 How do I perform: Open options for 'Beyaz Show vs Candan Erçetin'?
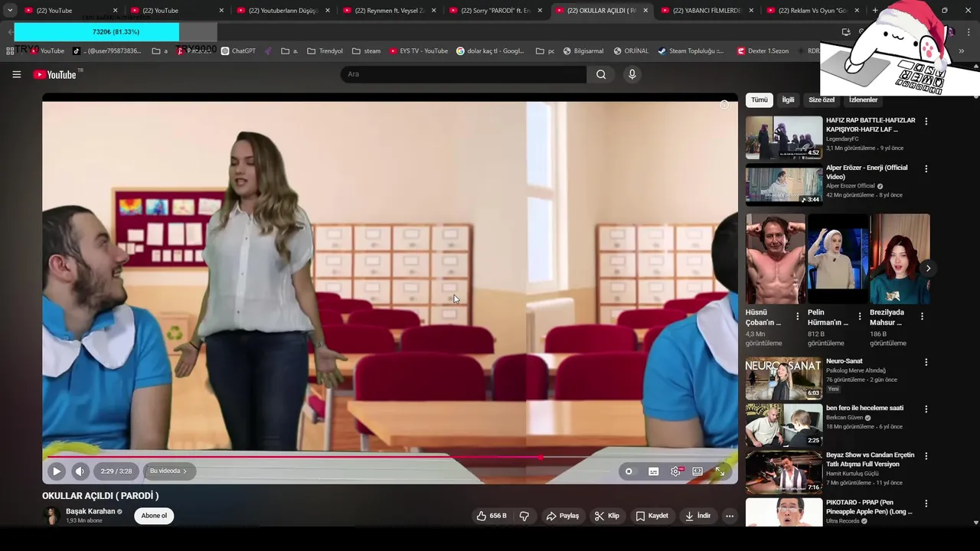point(926,456)
